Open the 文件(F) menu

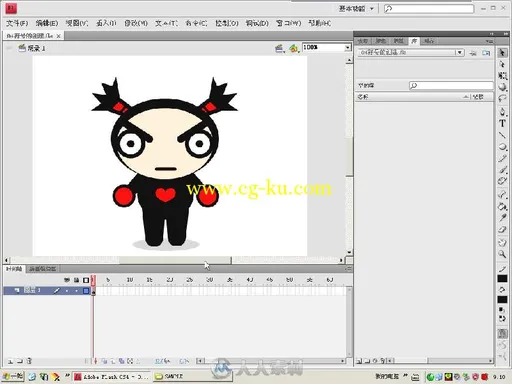pos(17,23)
